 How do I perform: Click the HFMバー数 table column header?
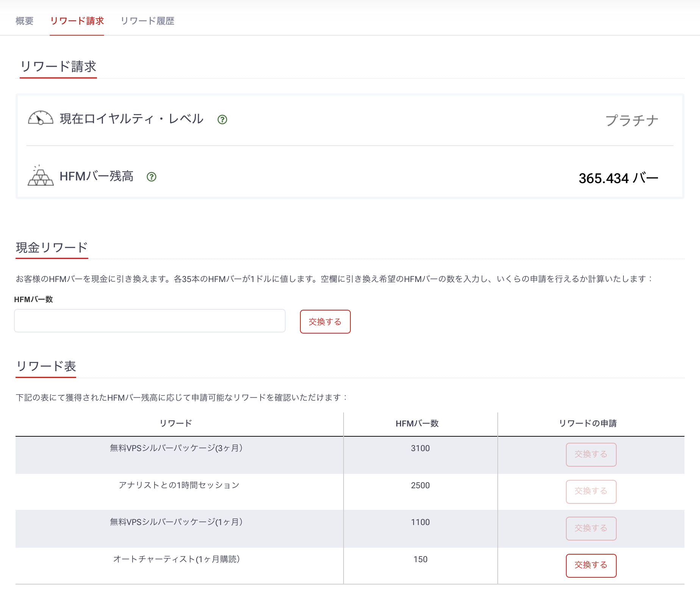pos(417,423)
